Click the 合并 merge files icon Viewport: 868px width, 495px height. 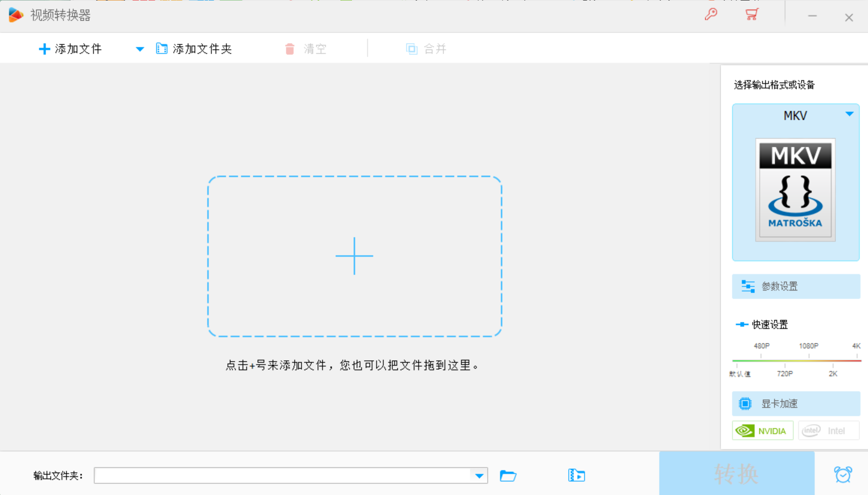pos(411,48)
